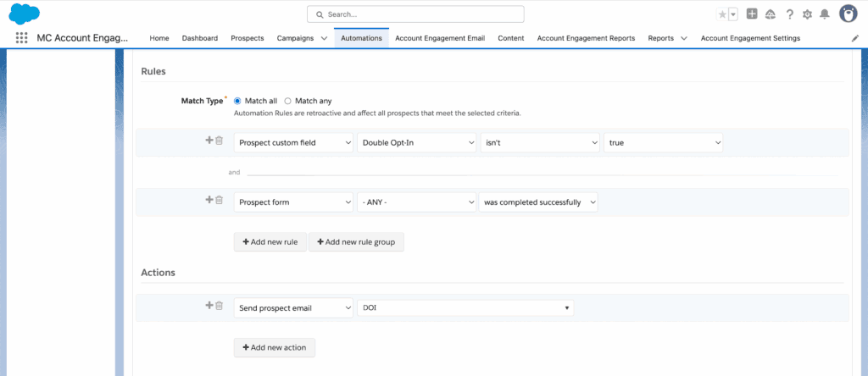Select the Match all radio button
868x376 pixels.
pos(237,101)
